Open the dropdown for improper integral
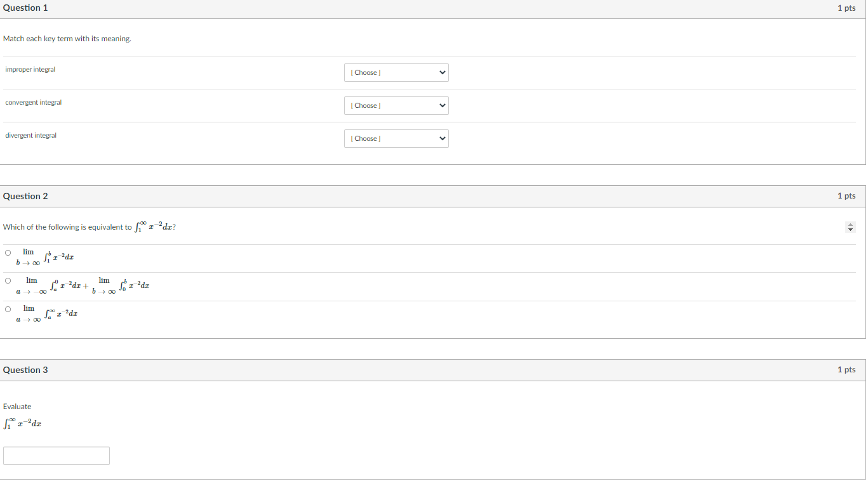 click(396, 72)
